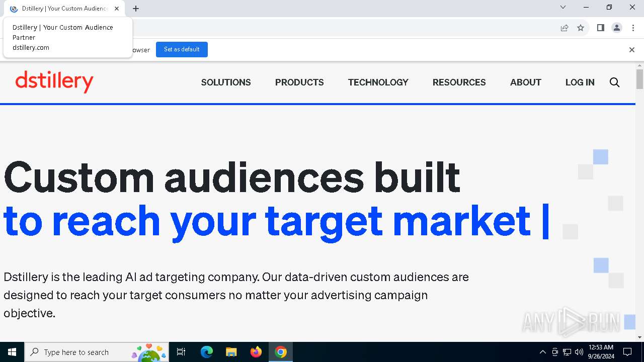This screenshot has width=644, height=362.
Task: Dismiss the default browser notification bar
Action: (x=632, y=49)
